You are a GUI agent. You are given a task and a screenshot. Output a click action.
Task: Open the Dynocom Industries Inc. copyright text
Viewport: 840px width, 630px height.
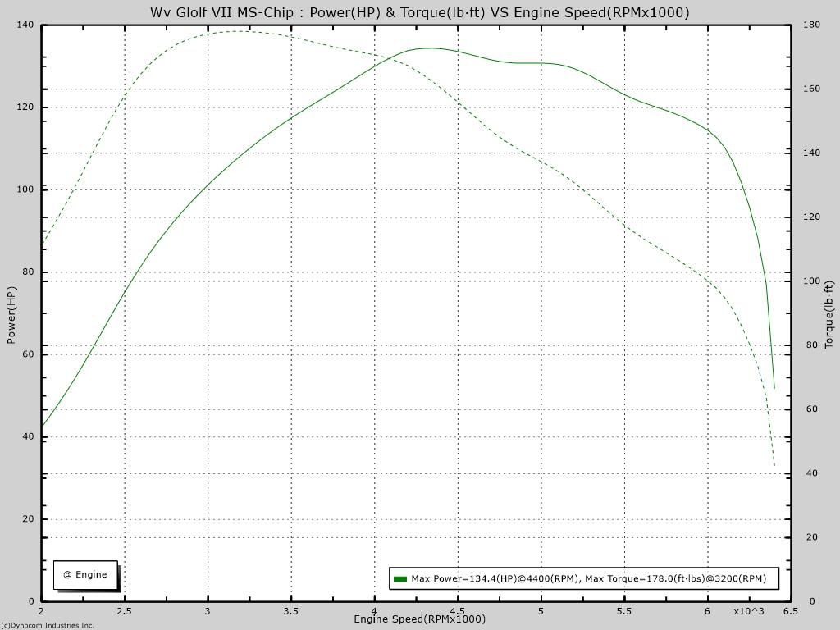point(48,625)
